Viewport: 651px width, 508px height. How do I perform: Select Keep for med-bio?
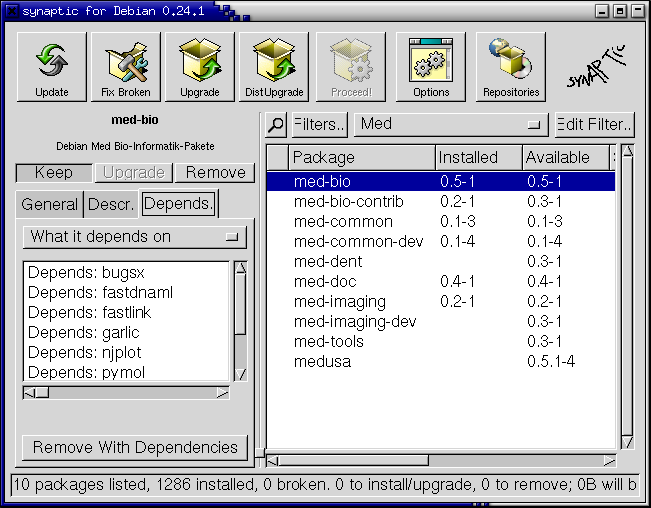[54, 173]
